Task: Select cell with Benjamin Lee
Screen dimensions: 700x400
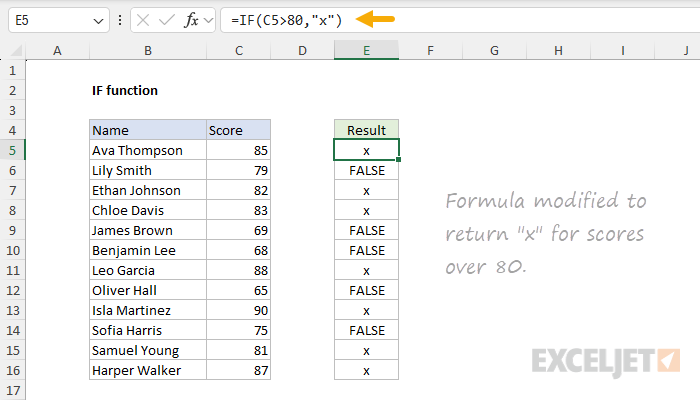Action: tap(148, 250)
